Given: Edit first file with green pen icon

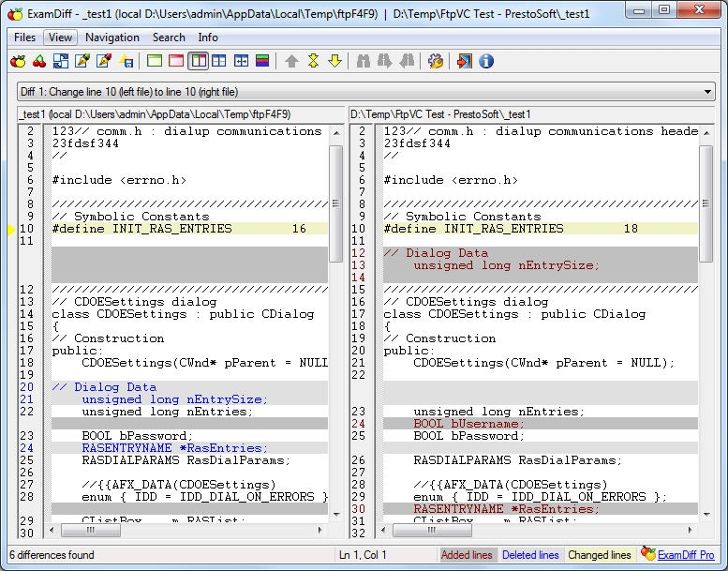Looking at the screenshot, I should click(82, 61).
